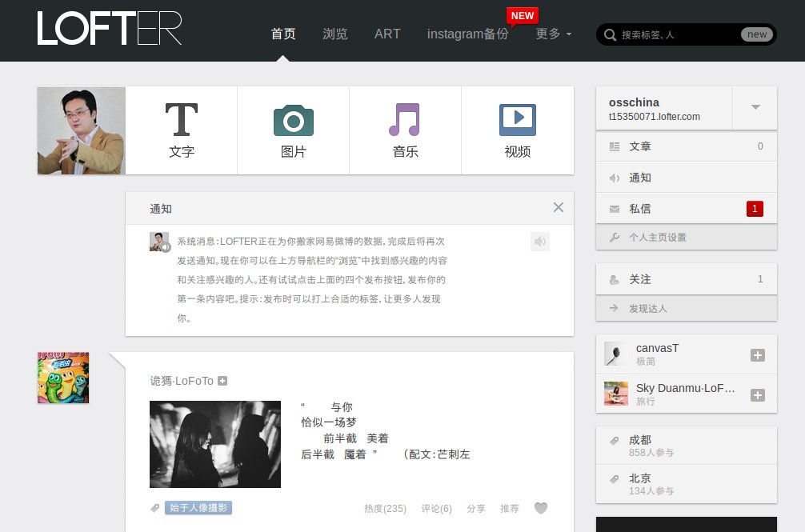Click 推荐 to recommend the post
Viewport: 805px width, 532px height.
coord(510,508)
